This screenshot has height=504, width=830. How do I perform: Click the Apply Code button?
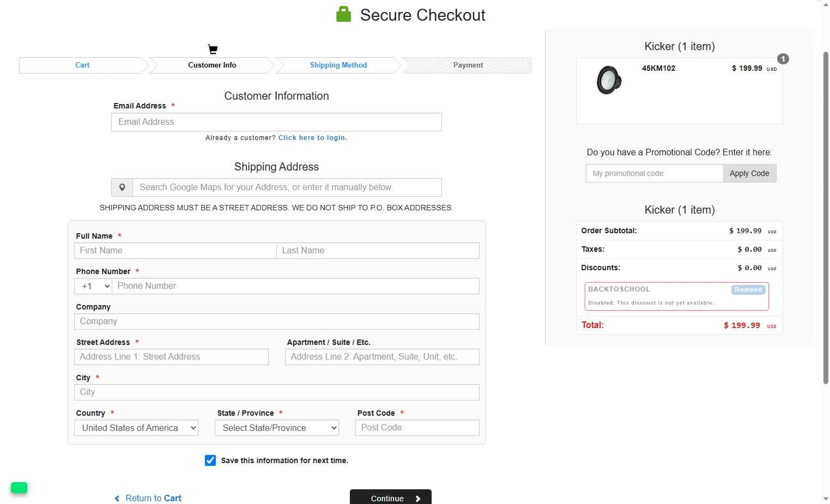tap(749, 173)
